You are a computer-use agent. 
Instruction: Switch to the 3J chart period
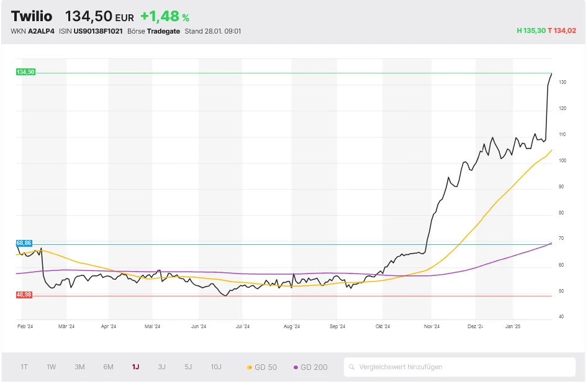[161, 367]
